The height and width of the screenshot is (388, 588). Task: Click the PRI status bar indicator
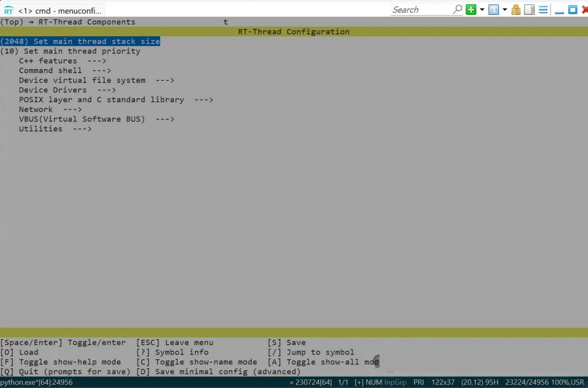pos(419,382)
